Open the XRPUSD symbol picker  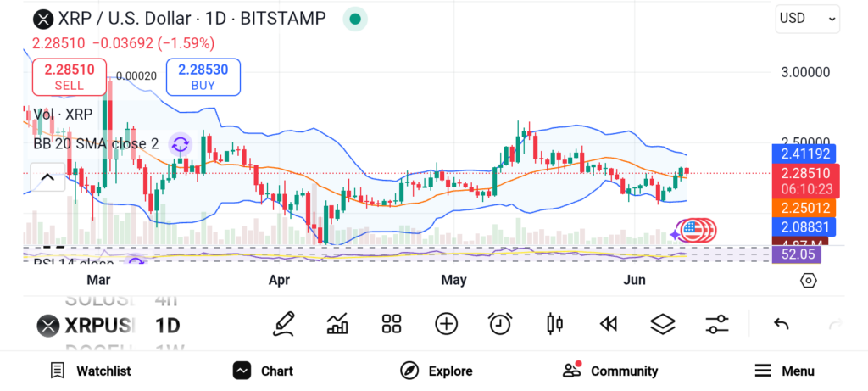coord(86,326)
